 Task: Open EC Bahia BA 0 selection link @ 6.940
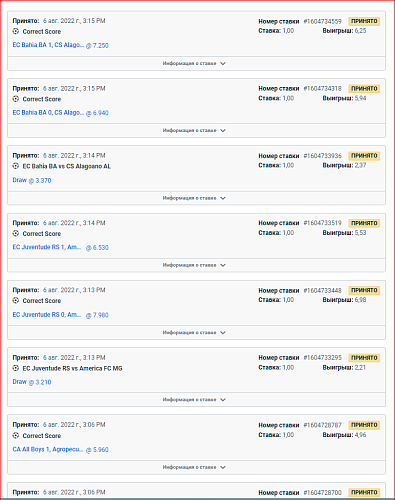coord(60,113)
